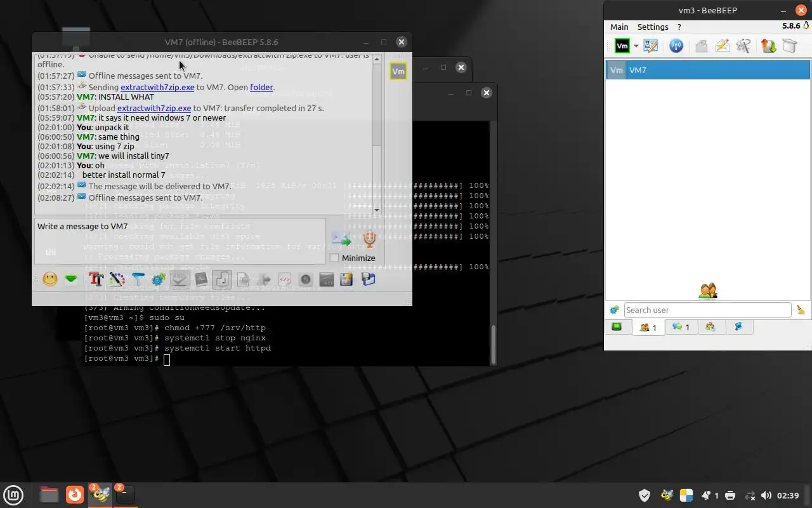The height and width of the screenshot is (508, 812).
Task: Enable the Minimize checkbox
Action: pos(334,258)
